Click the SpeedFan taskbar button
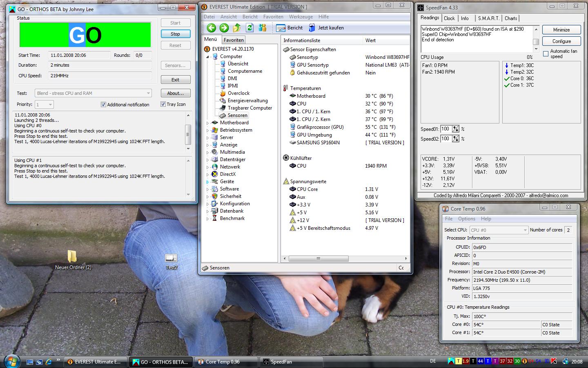 pos(291,362)
